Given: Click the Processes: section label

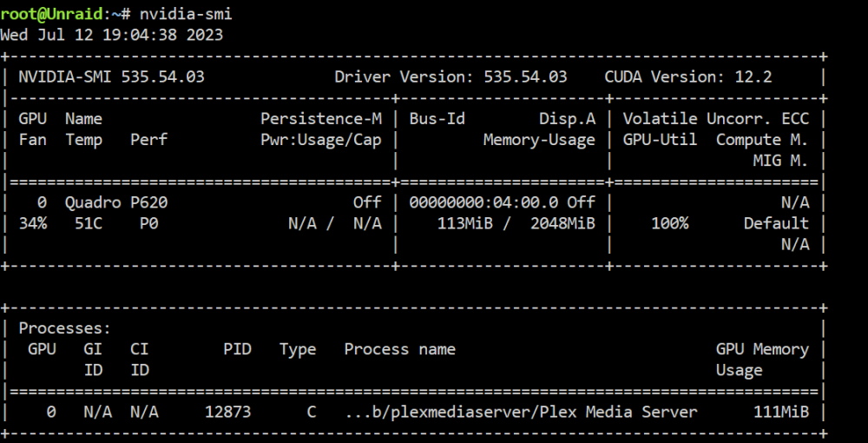Looking at the screenshot, I should 65,328.
